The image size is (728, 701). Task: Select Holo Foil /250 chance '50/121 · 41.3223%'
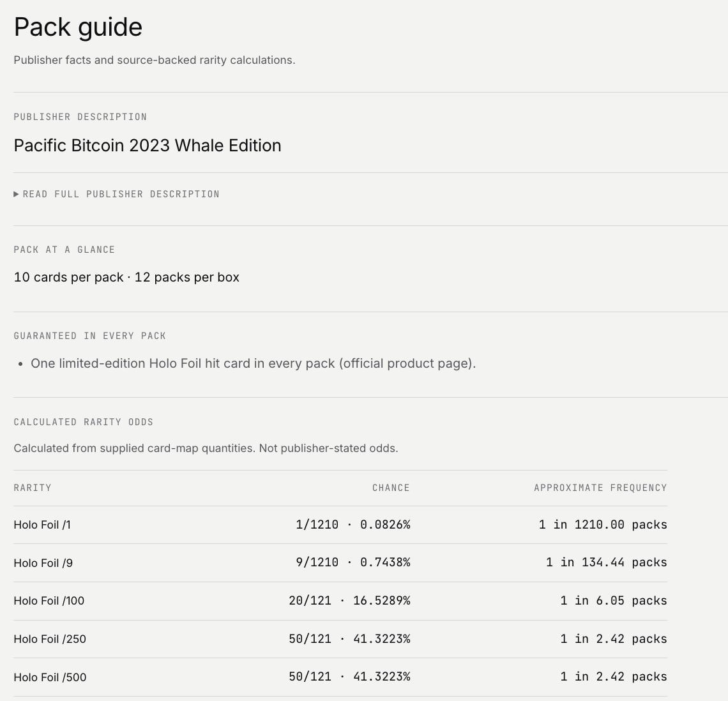coord(349,639)
